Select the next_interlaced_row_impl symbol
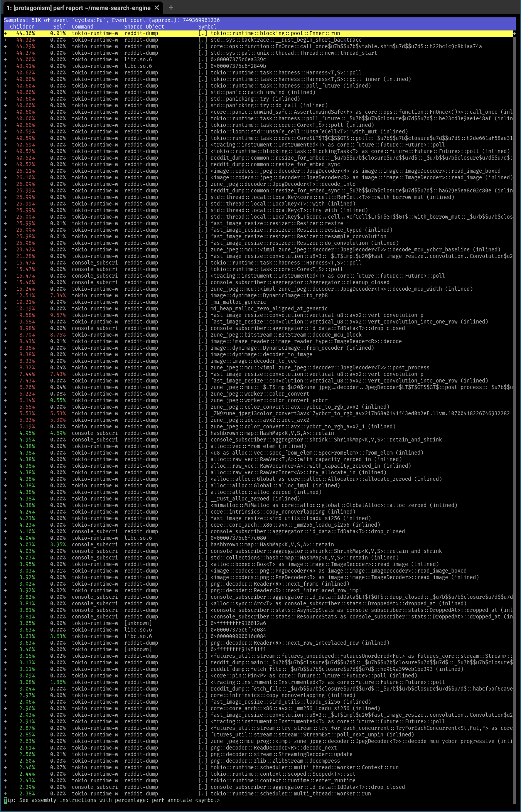Viewport: 521px width, 812px height. point(286,590)
